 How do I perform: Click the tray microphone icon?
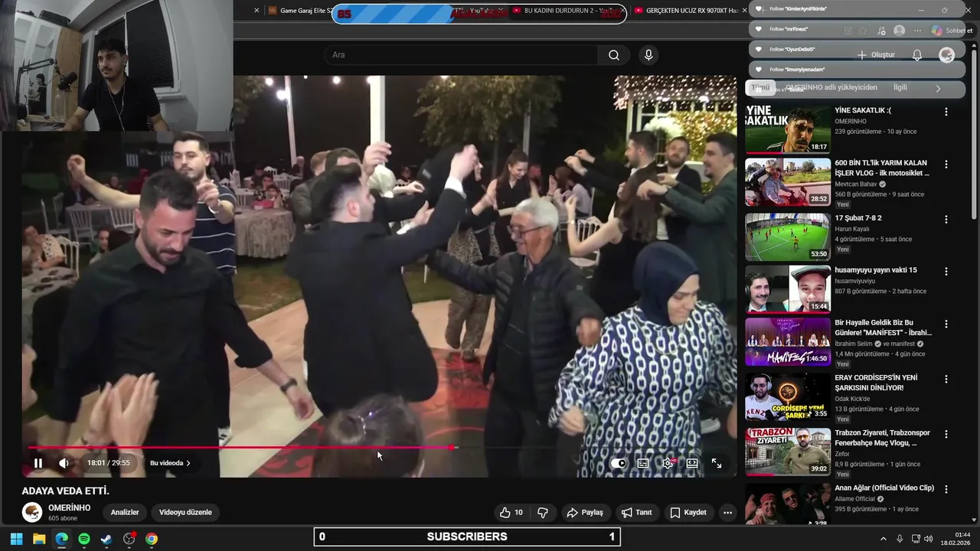tap(900, 539)
